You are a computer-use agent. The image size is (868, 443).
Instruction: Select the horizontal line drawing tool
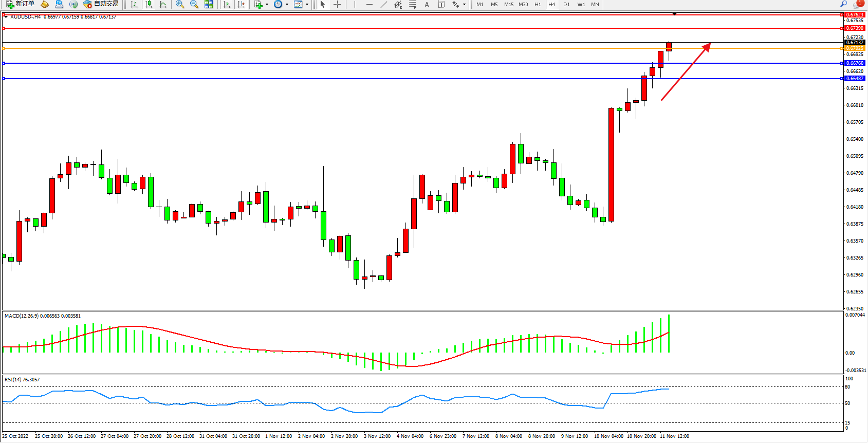(x=369, y=4)
